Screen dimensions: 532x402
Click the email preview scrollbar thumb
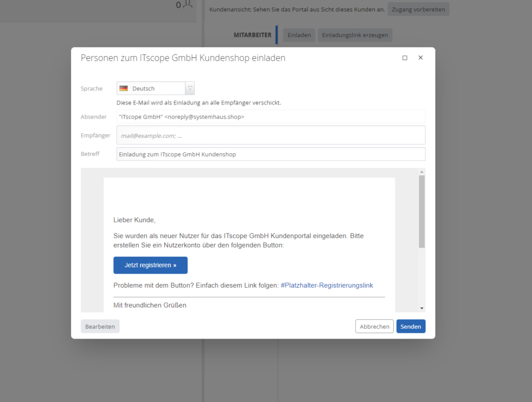422,212
